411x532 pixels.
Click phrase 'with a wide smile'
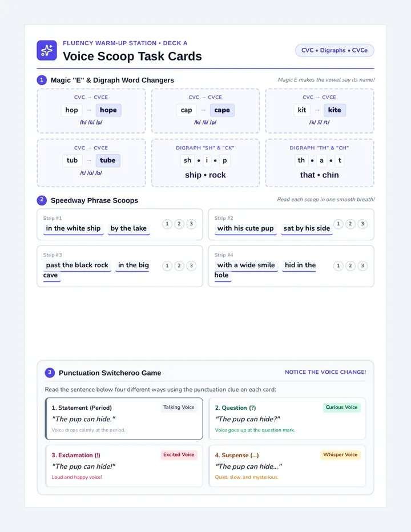coord(246,265)
